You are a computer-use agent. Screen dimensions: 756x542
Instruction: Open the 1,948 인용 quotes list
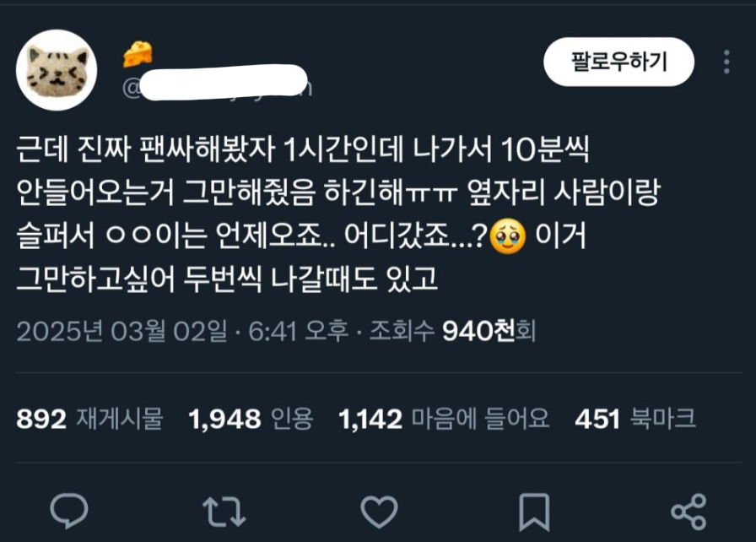point(251,419)
